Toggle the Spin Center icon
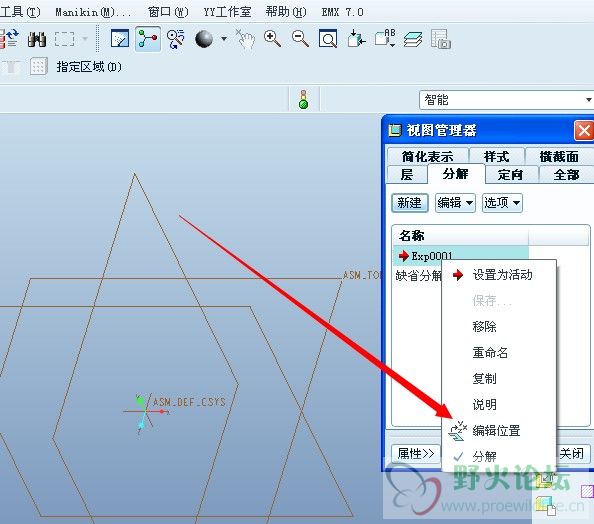The width and height of the screenshot is (594, 524). pos(148,39)
